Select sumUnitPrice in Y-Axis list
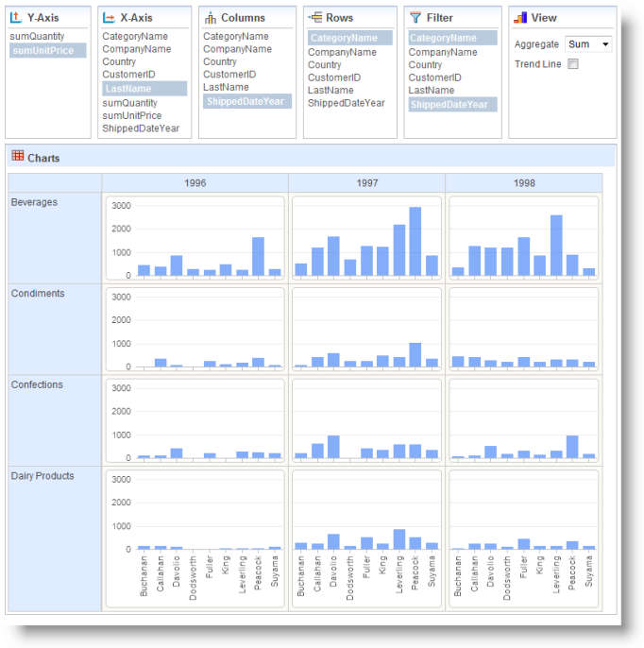This screenshot has height=648, width=644. pos(47,50)
